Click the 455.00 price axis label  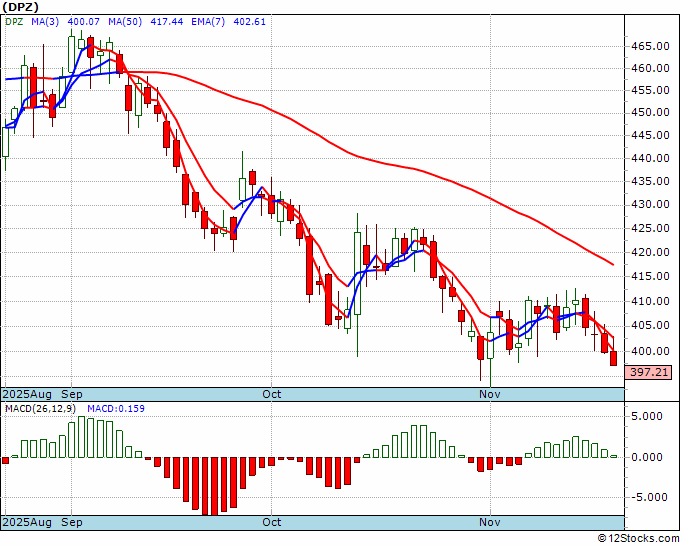649,90
